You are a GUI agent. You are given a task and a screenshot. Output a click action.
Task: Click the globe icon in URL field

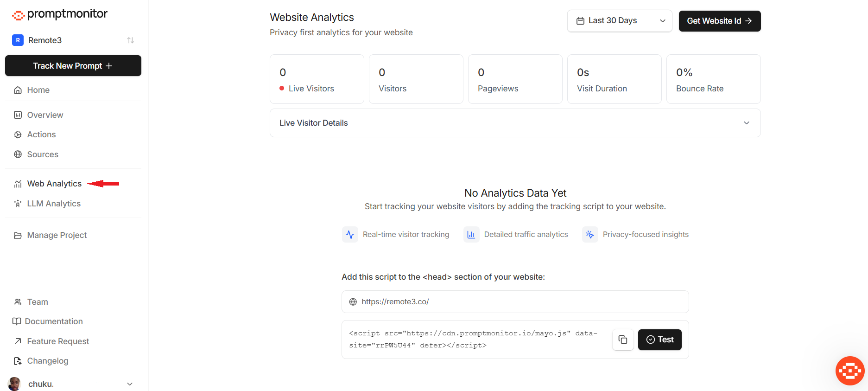click(353, 302)
